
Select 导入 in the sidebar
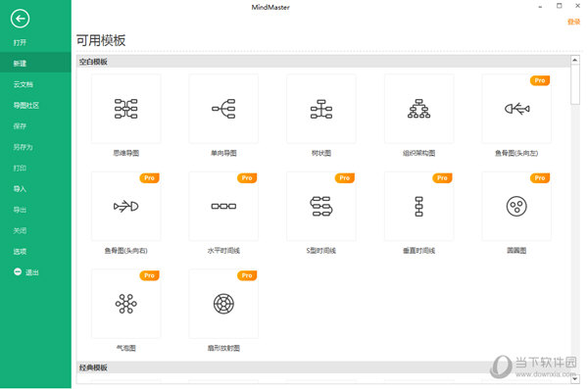(20, 189)
